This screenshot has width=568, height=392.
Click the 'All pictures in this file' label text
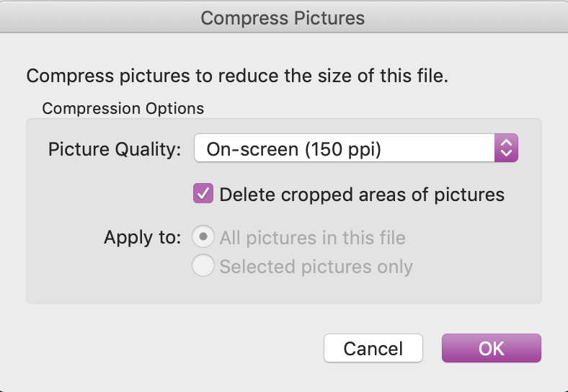[312, 238]
